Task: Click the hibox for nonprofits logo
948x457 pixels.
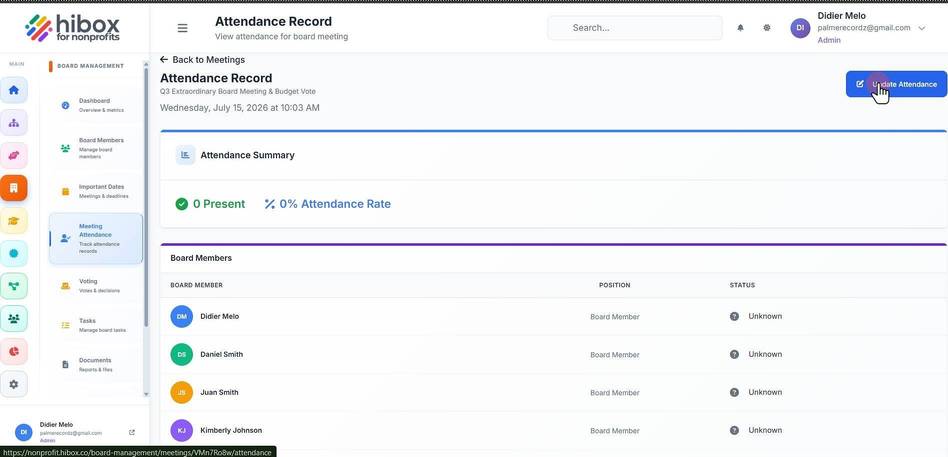Action: pos(72,27)
